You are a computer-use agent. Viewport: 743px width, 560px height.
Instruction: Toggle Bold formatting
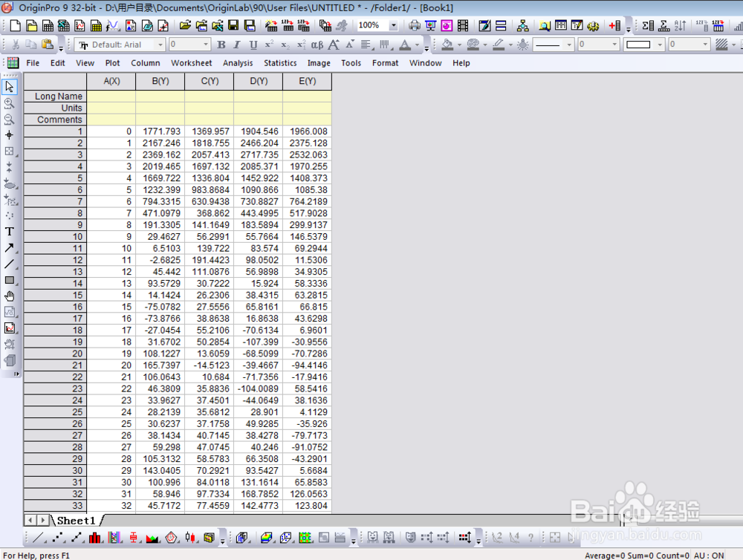click(221, 45)
